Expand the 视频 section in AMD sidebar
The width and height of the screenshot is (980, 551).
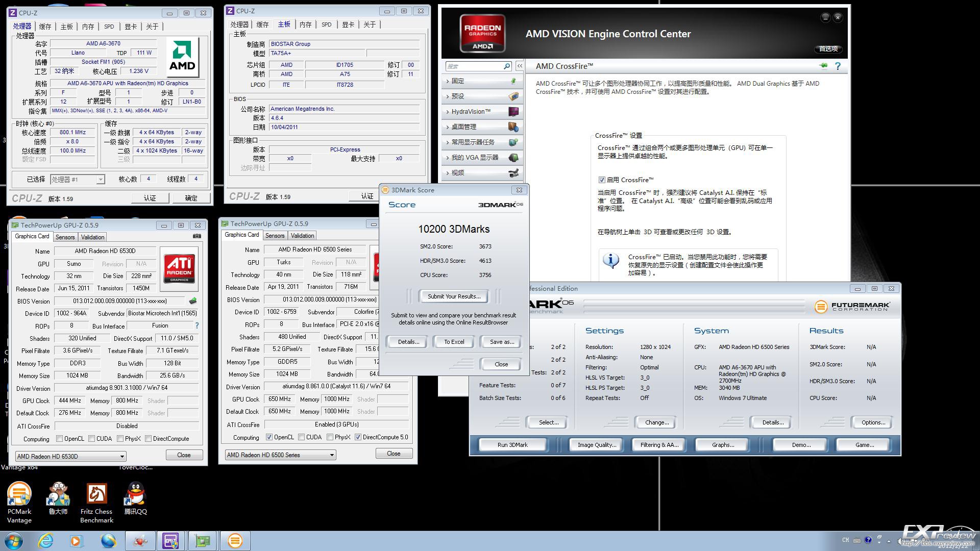pos(482,173)
